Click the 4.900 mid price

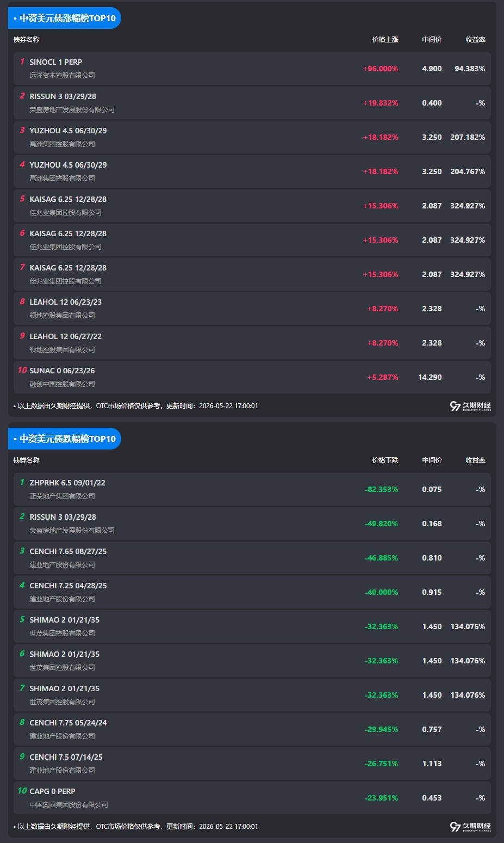[432, 69]
